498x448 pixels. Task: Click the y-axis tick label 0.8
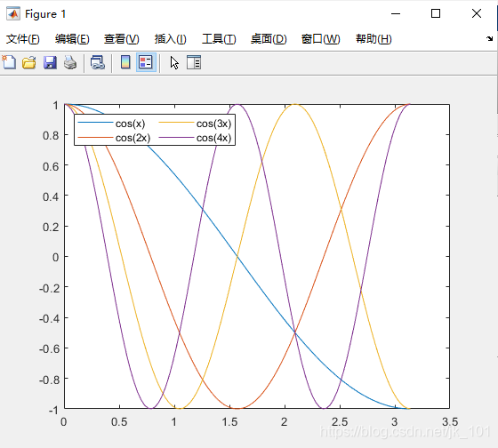(x=51, y=136)
